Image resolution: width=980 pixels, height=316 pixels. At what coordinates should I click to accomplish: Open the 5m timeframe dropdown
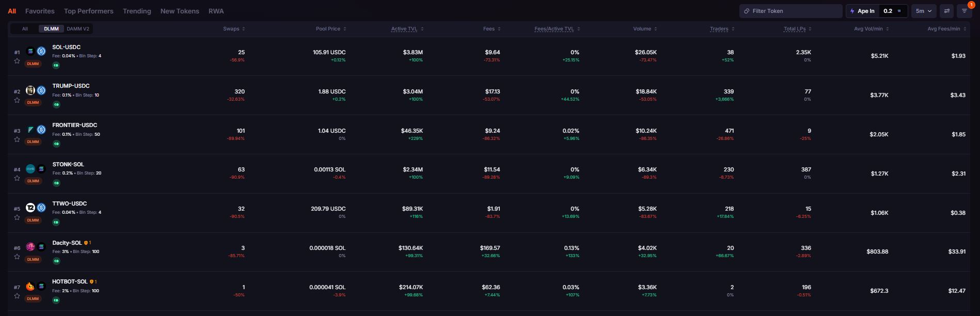[x=924, y=11]
